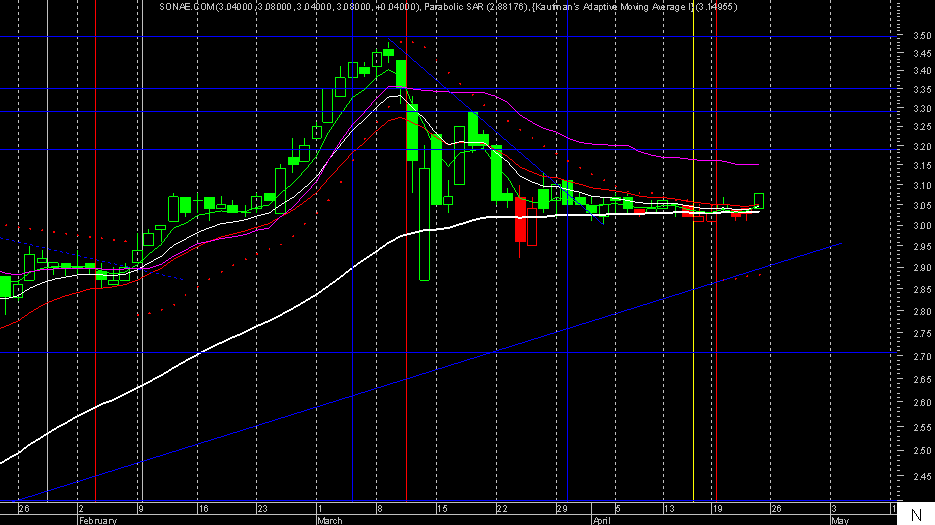The width and height of the screenshot is (935, 525).
Task: Select the date label 23 in February
Action: [x=262, y=509]
